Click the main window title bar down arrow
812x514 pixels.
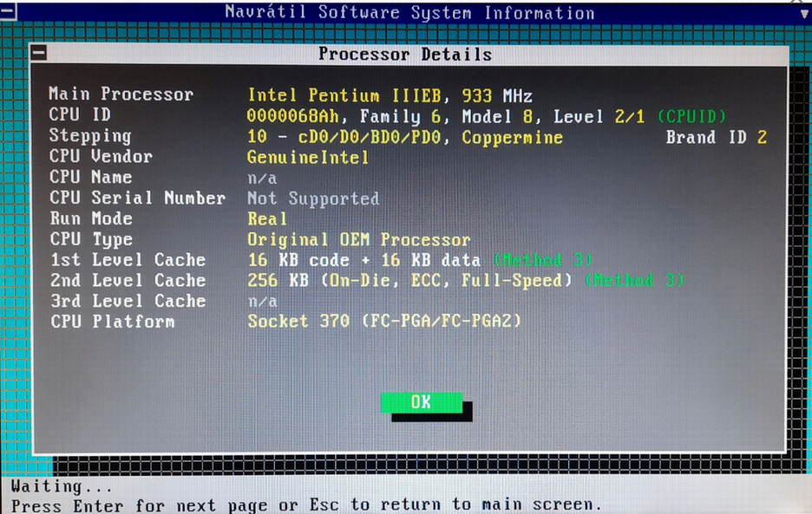click(804, 14)
